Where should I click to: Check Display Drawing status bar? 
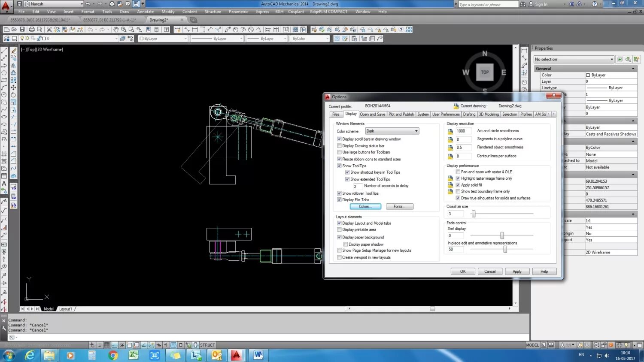[x=339, y=146]
